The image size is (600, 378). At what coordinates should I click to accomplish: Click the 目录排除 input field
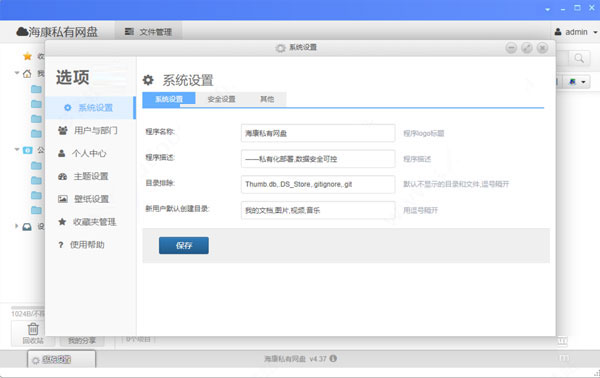[x=318, y=184]
